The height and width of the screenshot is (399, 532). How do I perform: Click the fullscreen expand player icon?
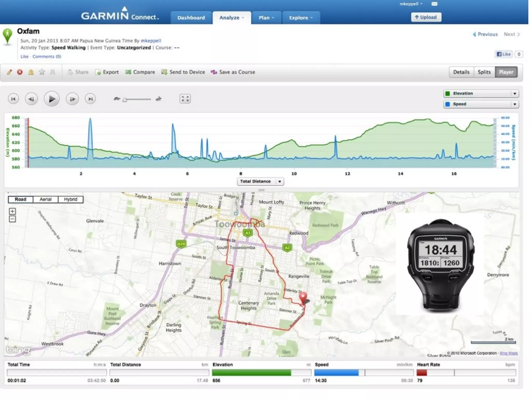click(185, 99)
